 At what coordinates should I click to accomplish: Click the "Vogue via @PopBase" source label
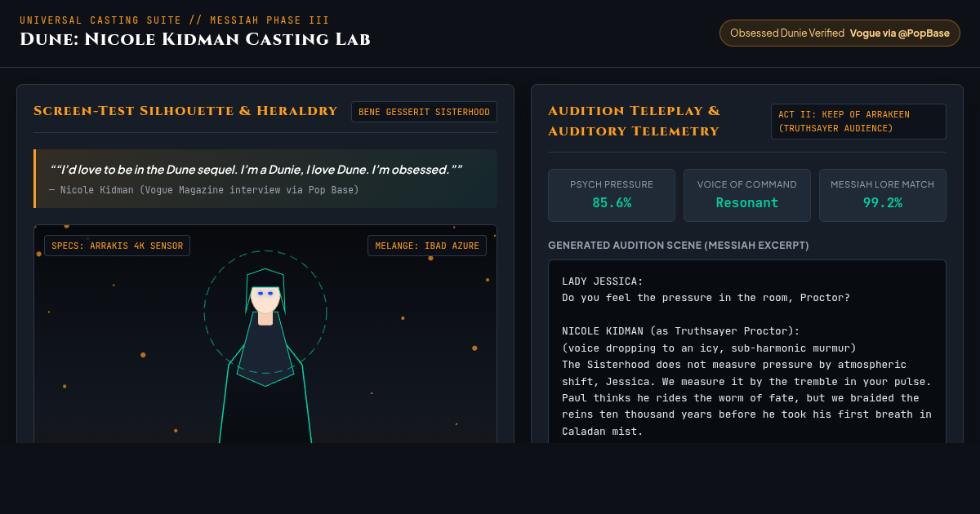point(899,33)
